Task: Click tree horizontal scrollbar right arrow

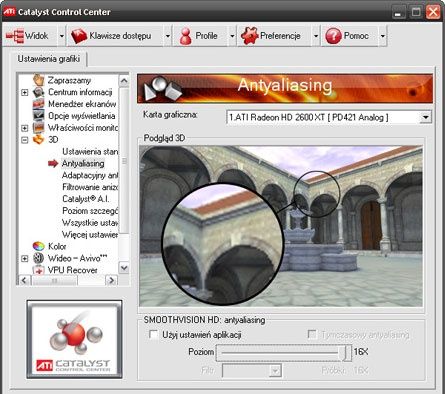Action: [x=112, y=280]
